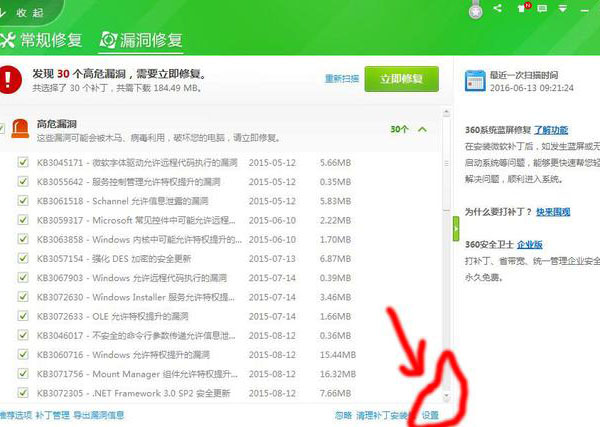Uncheck the KB3067903 patch checkbox

coord(23,277)
